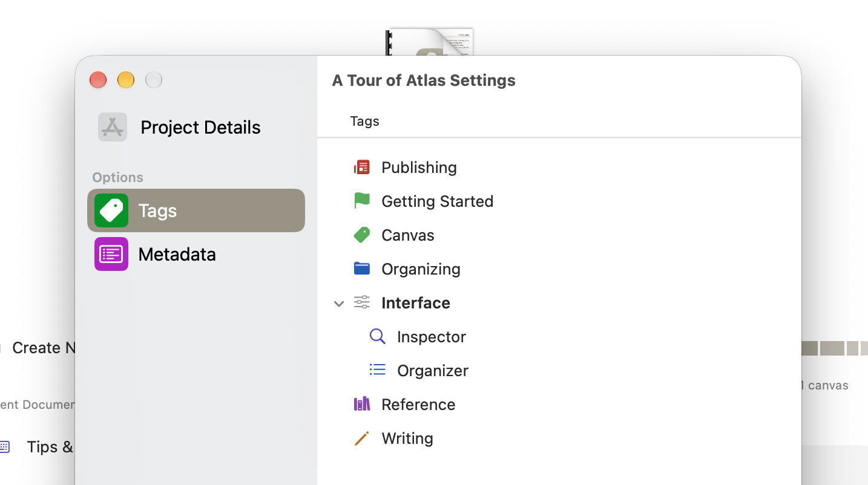
Task: Click the Options section label
Action: click(x=117, y=177)
